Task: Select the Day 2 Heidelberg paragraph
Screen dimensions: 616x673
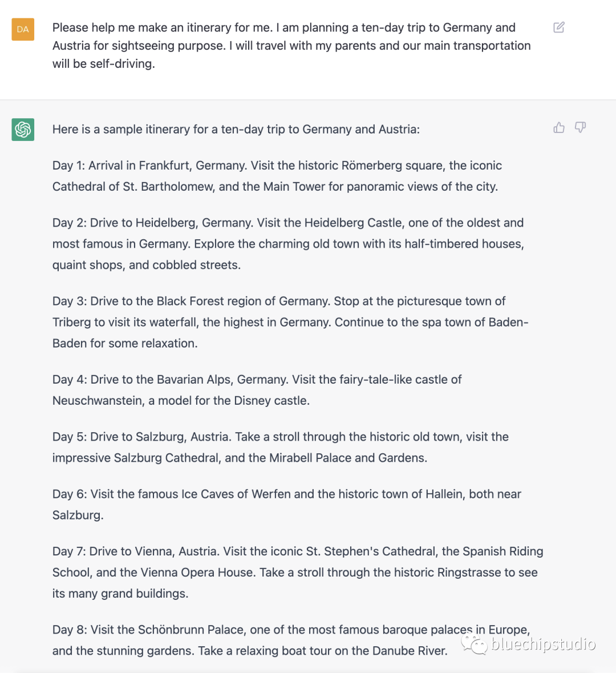Action: pyautogui.click(x=288, y=244)
